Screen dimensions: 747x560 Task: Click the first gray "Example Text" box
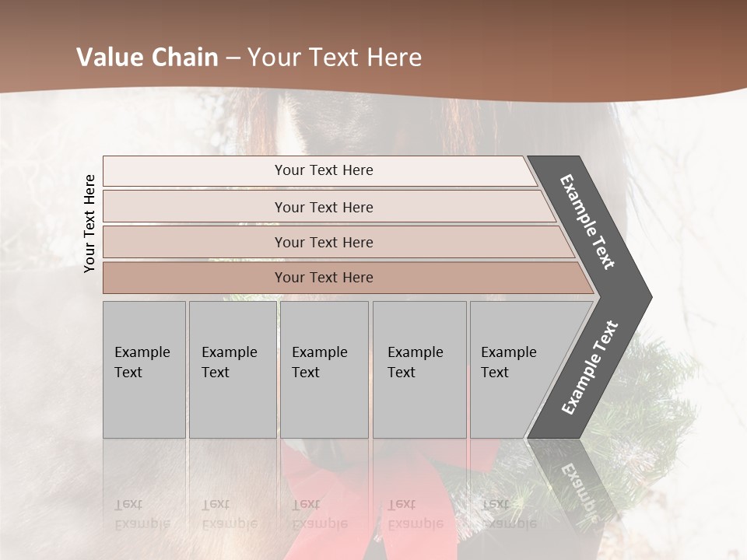coord(144,369)
